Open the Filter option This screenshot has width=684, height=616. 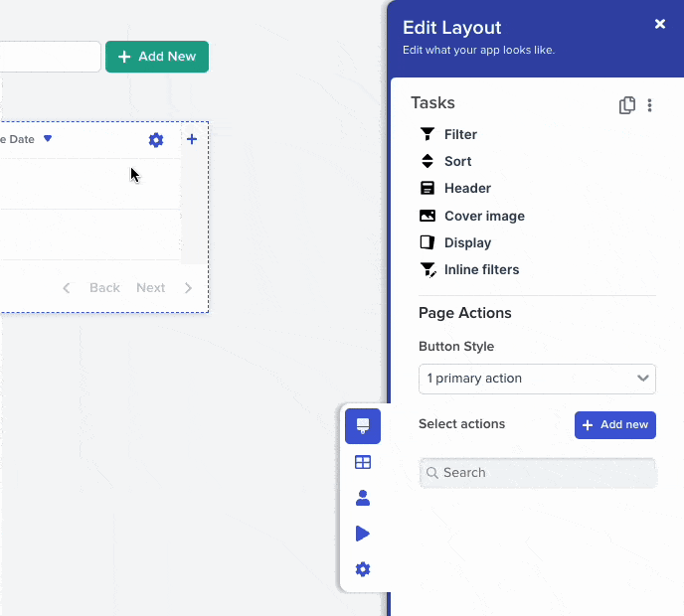tap(460, 134)
